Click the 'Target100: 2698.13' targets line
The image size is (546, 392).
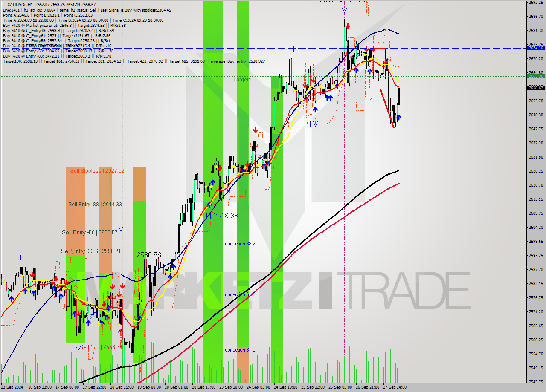click(134, 61)
